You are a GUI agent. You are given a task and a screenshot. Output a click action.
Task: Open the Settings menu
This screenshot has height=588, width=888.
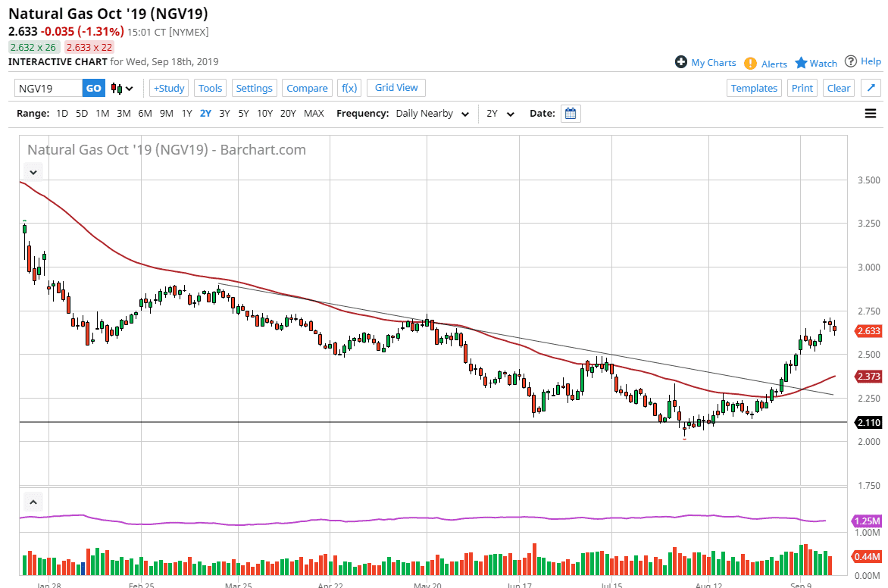pos(254,88)
